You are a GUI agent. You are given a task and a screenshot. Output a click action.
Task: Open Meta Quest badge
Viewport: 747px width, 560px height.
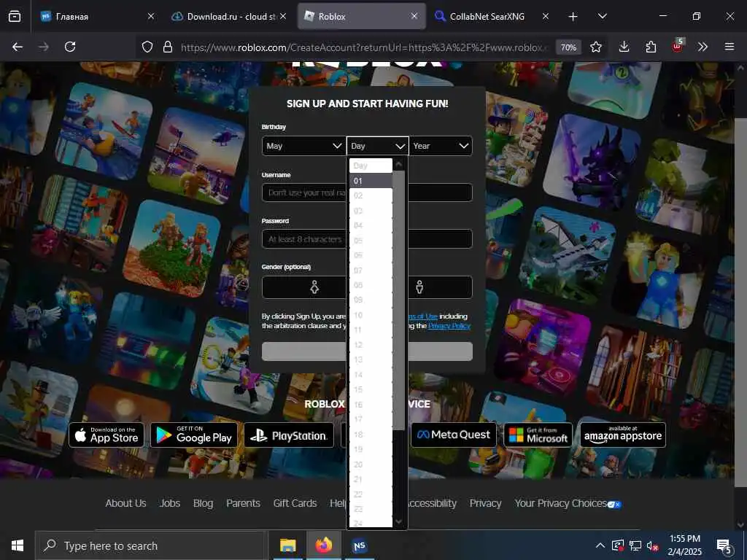click(454, 435)
